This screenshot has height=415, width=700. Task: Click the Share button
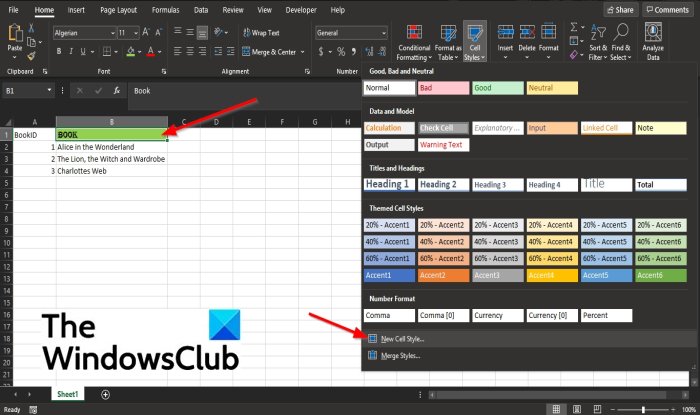pyautogui.click(x=620, y=10)
